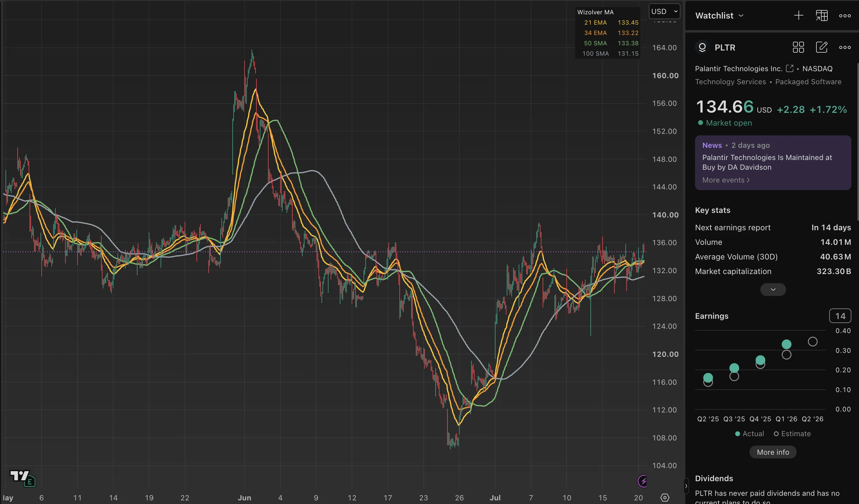Screen dimensions: 859x504
Task: Add a symbol with the Watchlist plus icon
Action: (x=799, y=16)
